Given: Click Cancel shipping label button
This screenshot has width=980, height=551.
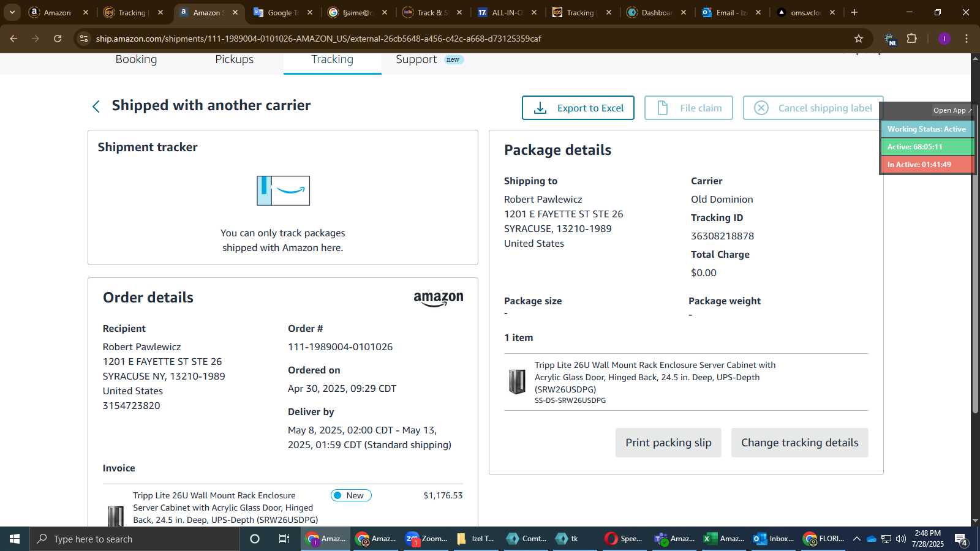Looking at the screenshot, I should (x=813, y=108).
